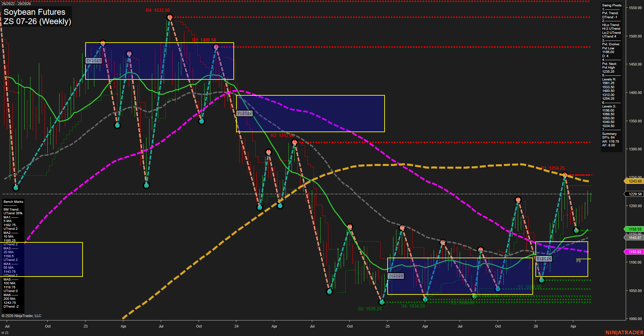Image resolution: width=644 pixels, height=336 pixels.
Task: Select the Y:2023 yearly box tag
Action: coord(93,61)
